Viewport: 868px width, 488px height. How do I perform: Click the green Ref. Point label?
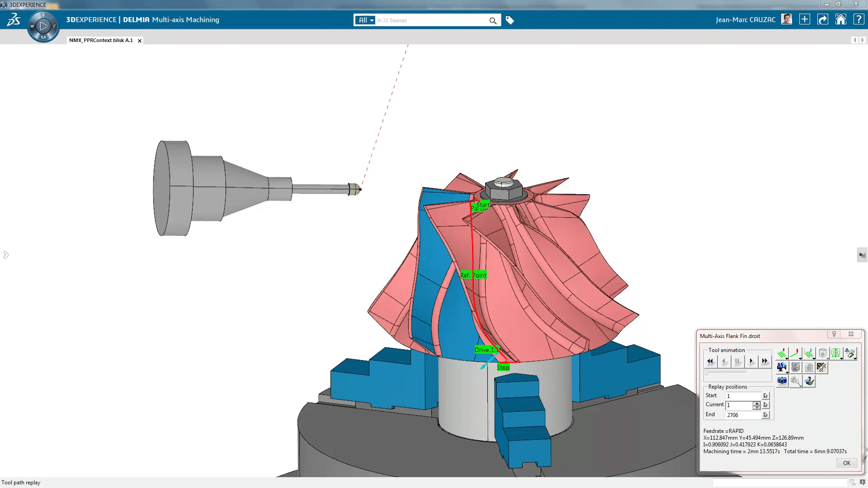tap(473, 275)
